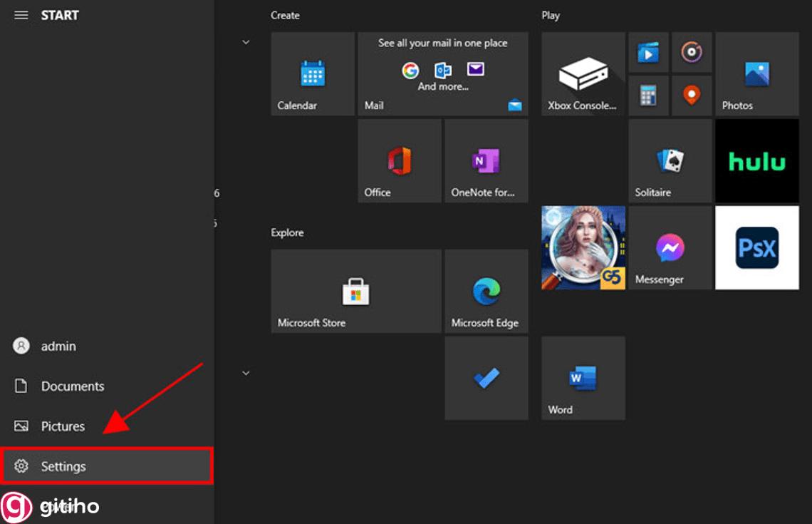Screen dimensions: 812x524
Task: Open the Microsoft To Do checkmark tile
Action: 486,379
